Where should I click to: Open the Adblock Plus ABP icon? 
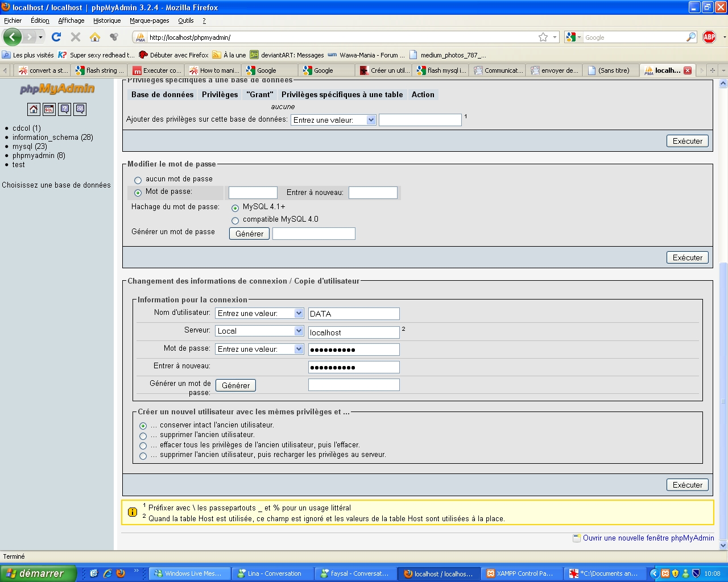709,37
